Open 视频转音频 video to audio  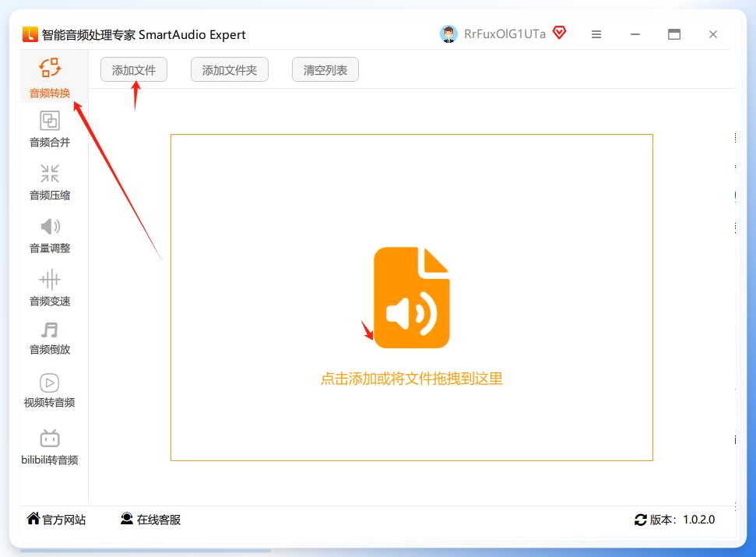point(50,390)
